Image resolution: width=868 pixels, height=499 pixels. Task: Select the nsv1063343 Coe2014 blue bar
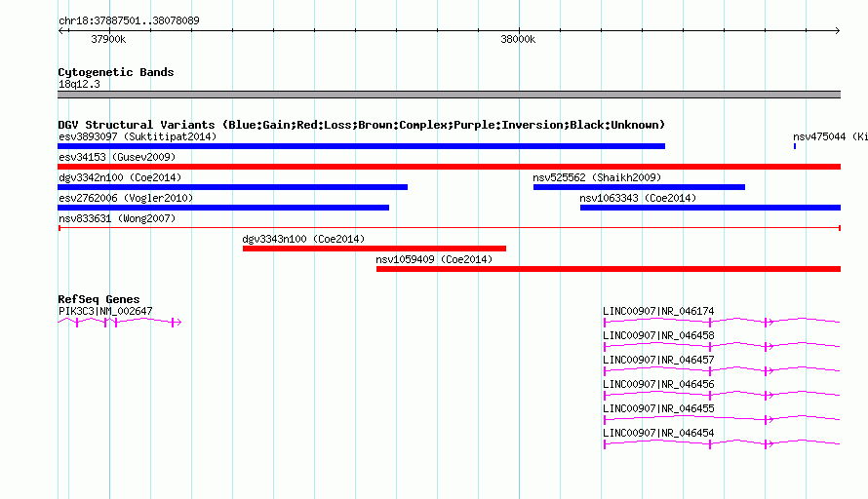[710, 208]
